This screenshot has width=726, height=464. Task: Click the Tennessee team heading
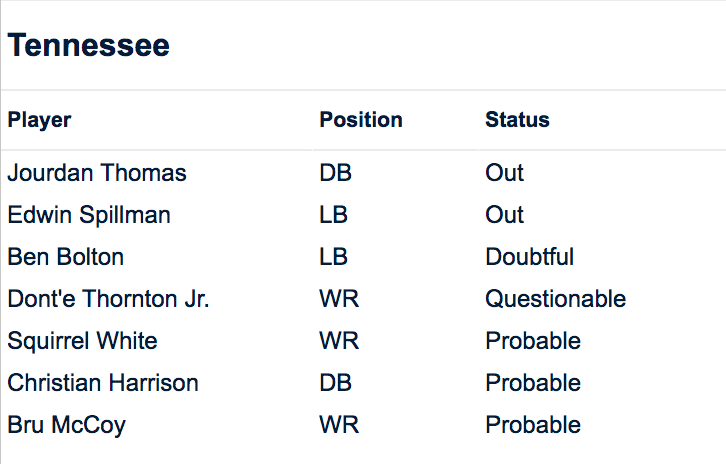89,46
